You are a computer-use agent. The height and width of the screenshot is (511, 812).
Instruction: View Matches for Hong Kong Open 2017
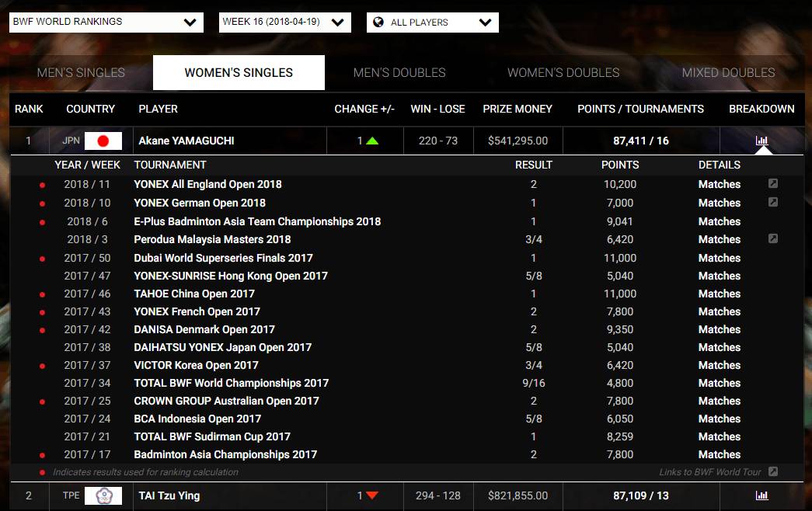click(x=720, y=276)
